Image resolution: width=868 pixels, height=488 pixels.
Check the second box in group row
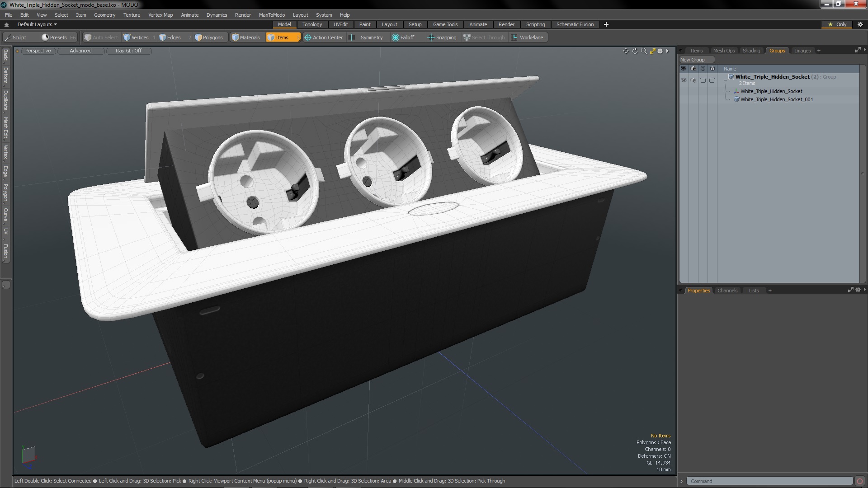pos(712,80)
